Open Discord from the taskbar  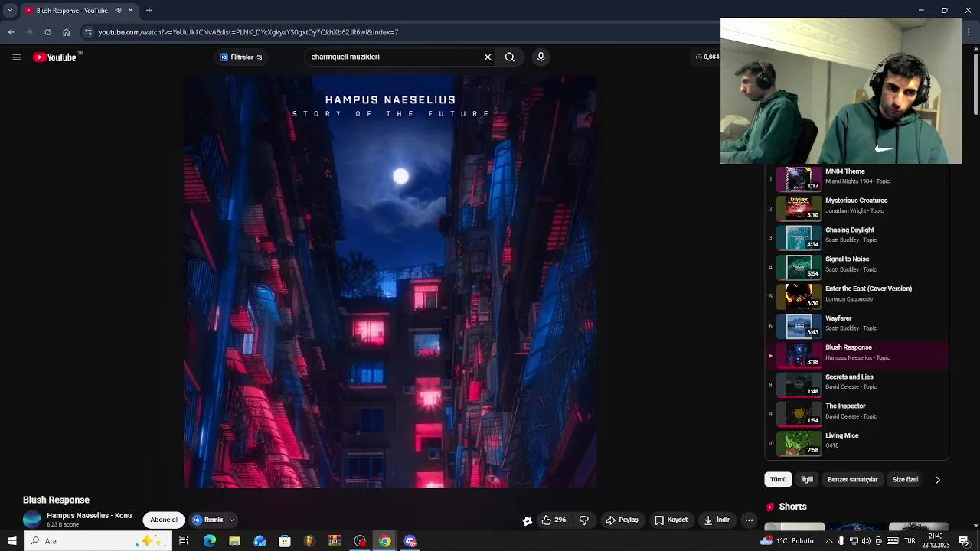(x=410, y=541)
